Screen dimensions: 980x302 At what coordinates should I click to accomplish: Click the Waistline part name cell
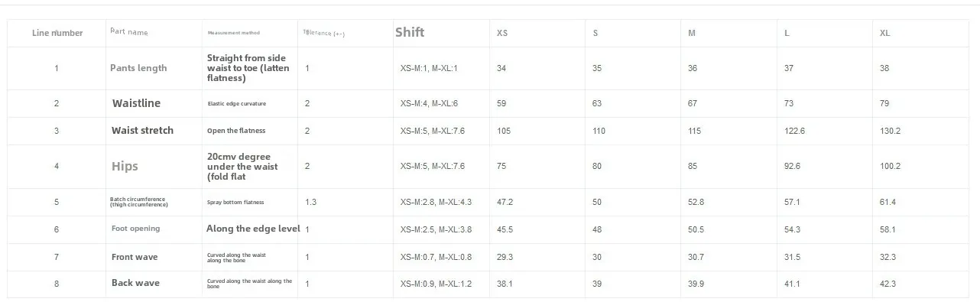click(x=137, y=103)
